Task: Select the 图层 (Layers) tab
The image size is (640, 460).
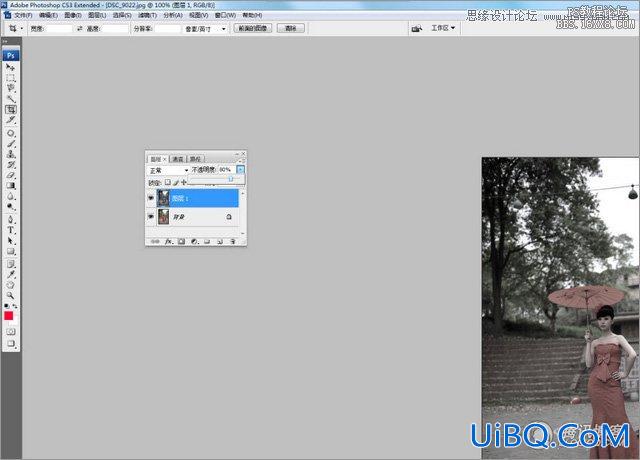Action: pos(158,159)
